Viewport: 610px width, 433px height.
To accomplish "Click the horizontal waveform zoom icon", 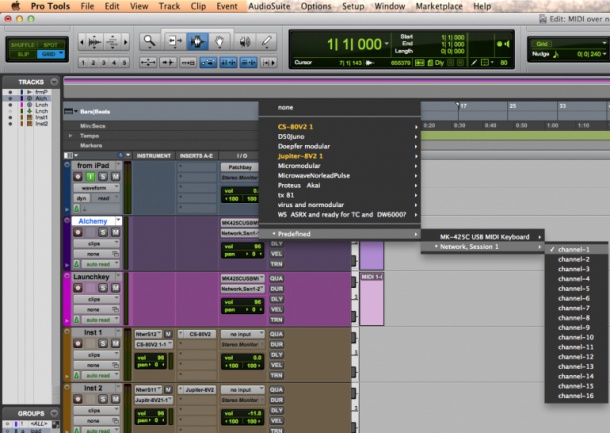I will [x=95, y=42].
